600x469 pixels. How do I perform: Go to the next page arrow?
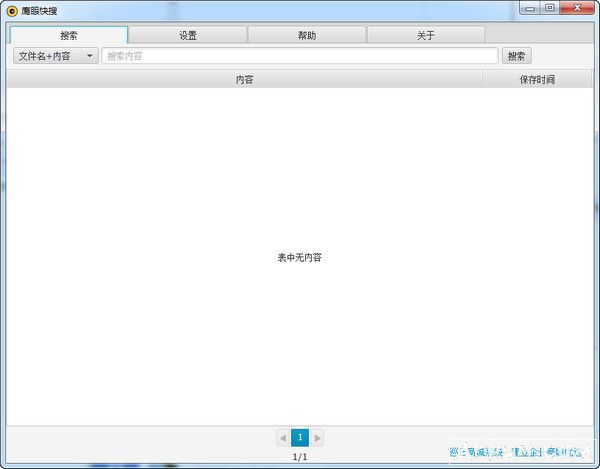click(318, 438)
